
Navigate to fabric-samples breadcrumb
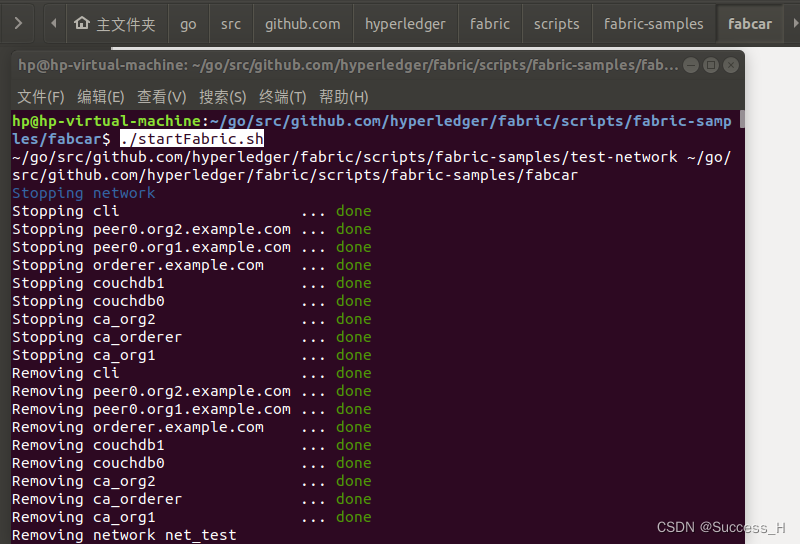[654, 24]
